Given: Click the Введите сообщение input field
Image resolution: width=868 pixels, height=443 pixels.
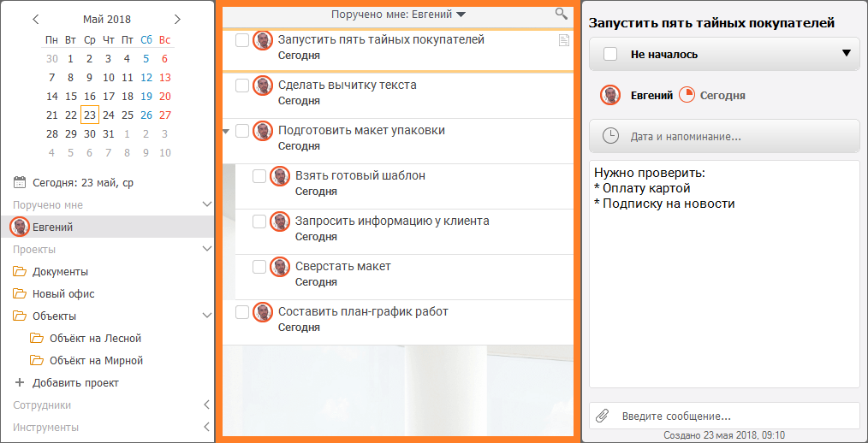Looking at the screenshot, I should [725, 416].
